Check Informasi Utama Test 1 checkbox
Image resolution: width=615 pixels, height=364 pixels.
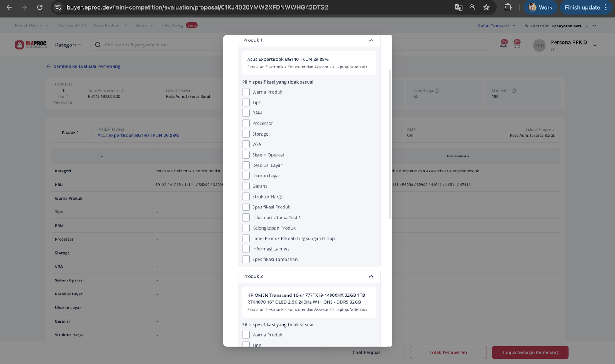[x=246, y=217]
